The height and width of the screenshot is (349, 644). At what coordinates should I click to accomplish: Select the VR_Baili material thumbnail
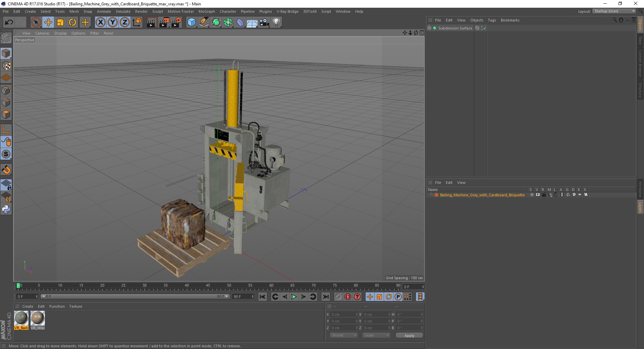pyautogui.click(x=21, y=320)
